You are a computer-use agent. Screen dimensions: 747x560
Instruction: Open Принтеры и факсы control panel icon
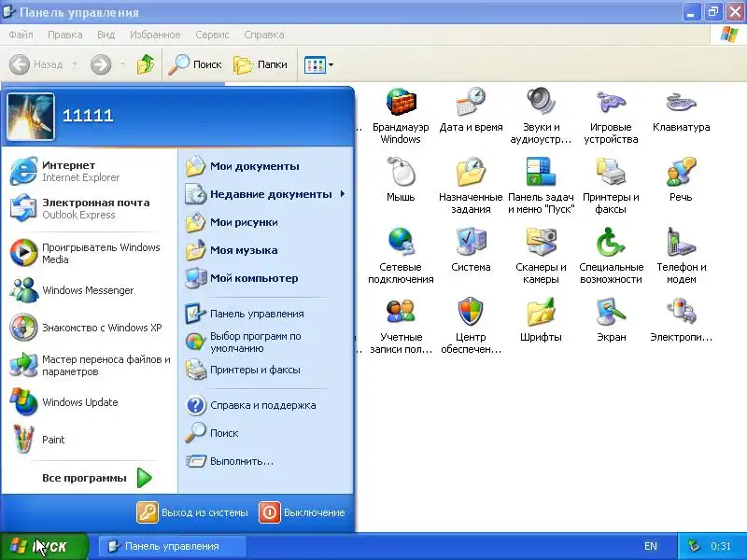click(x=611, y=186)
